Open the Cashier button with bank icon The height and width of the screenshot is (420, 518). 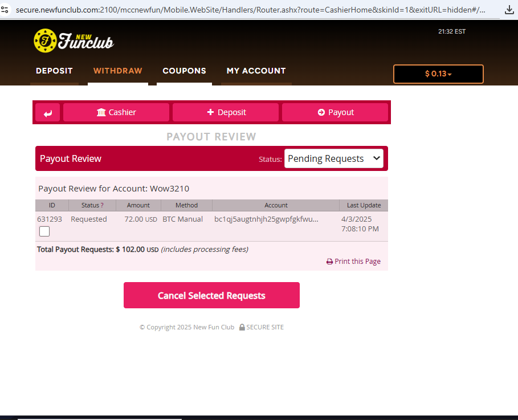[x=116, y=112]
